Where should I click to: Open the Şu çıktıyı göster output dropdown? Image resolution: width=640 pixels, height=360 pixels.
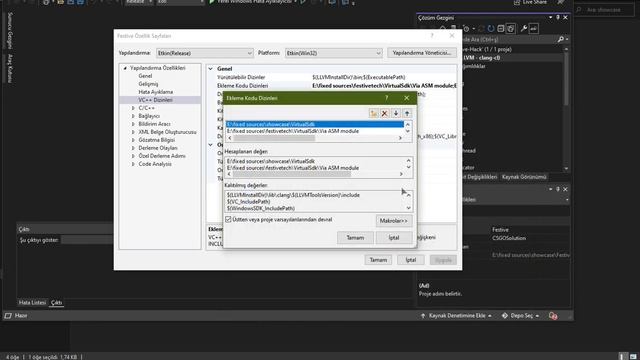coord(87,240)
